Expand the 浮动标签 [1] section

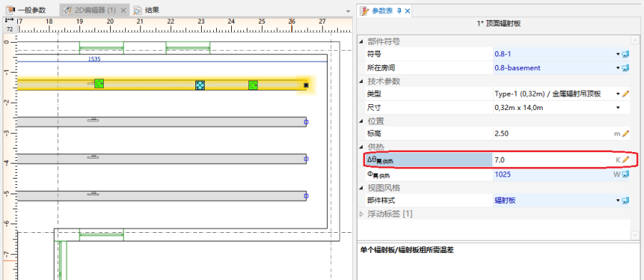tap(361, 214)
